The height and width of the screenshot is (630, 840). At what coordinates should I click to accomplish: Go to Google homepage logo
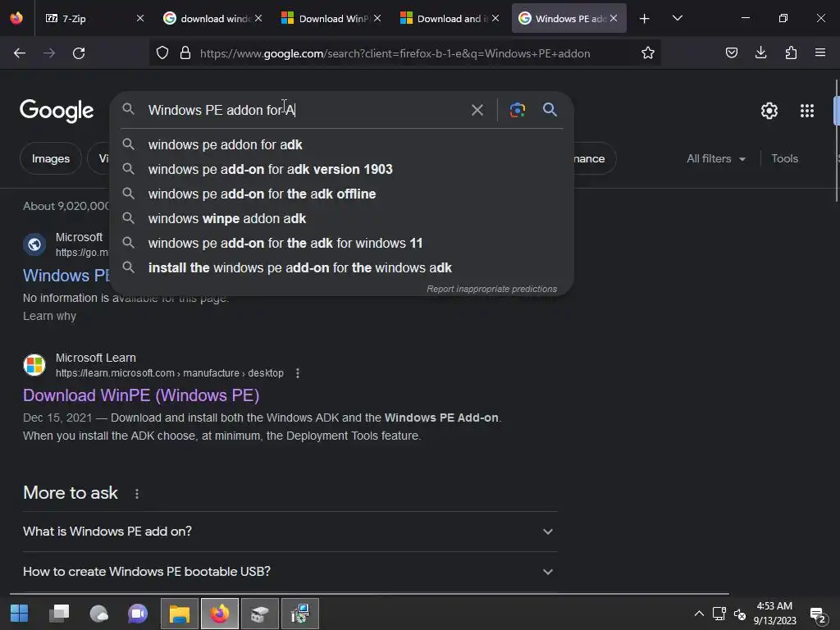57,111
